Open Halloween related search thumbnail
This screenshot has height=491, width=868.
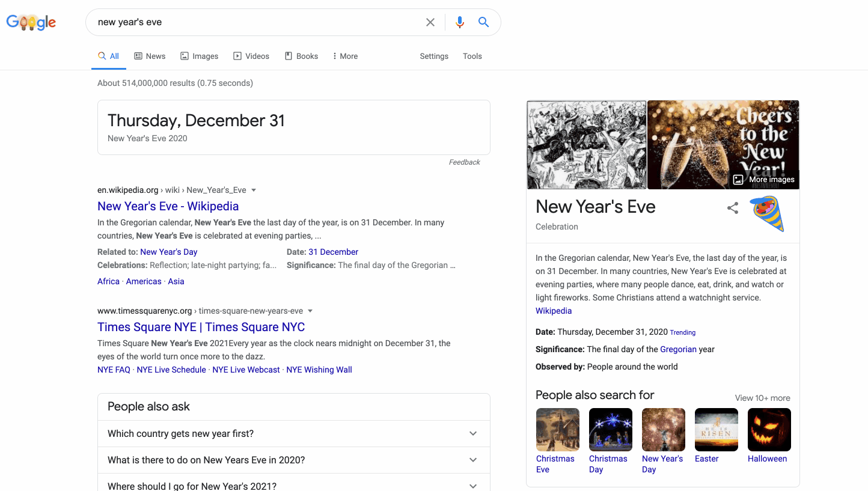click(x=769, y=430)
